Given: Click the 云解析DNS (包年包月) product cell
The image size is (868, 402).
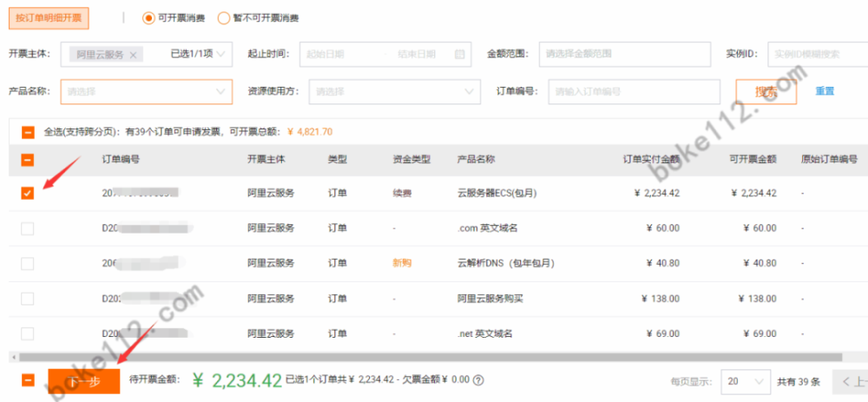Looking at the screenshot, I should 506,264.
